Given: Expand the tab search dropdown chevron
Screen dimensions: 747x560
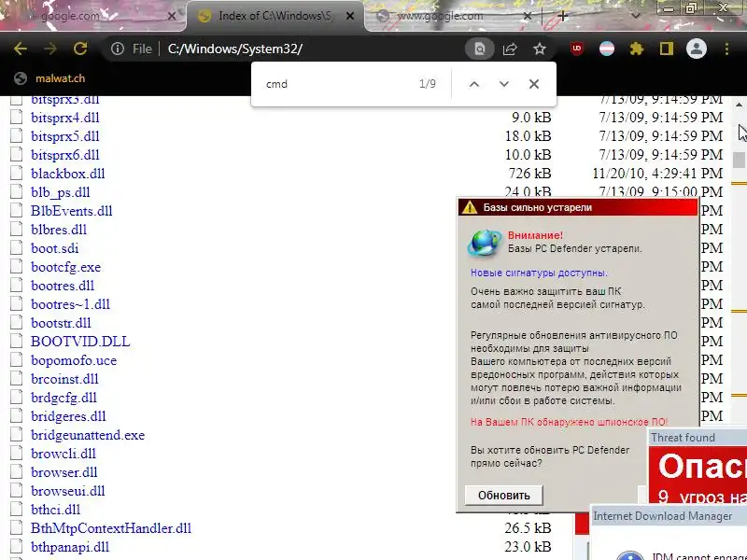Looking at the screenshot, I should coord(636,16).
